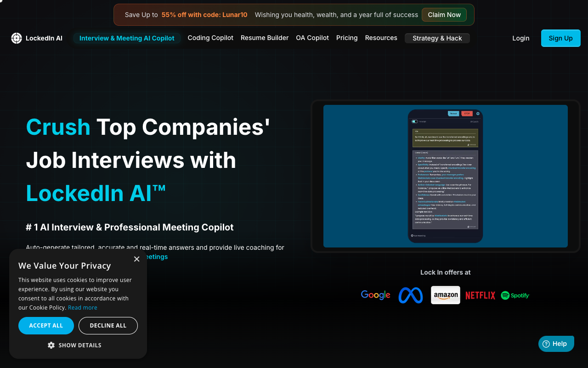Click the Spotify company logo
Image resolution: width=588 pixels, height=368 pixels.
[515, 295]
